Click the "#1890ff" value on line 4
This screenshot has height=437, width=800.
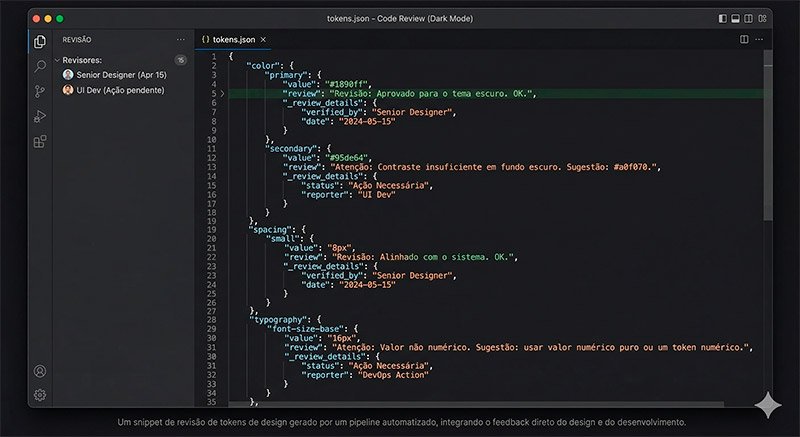point(348,85)
